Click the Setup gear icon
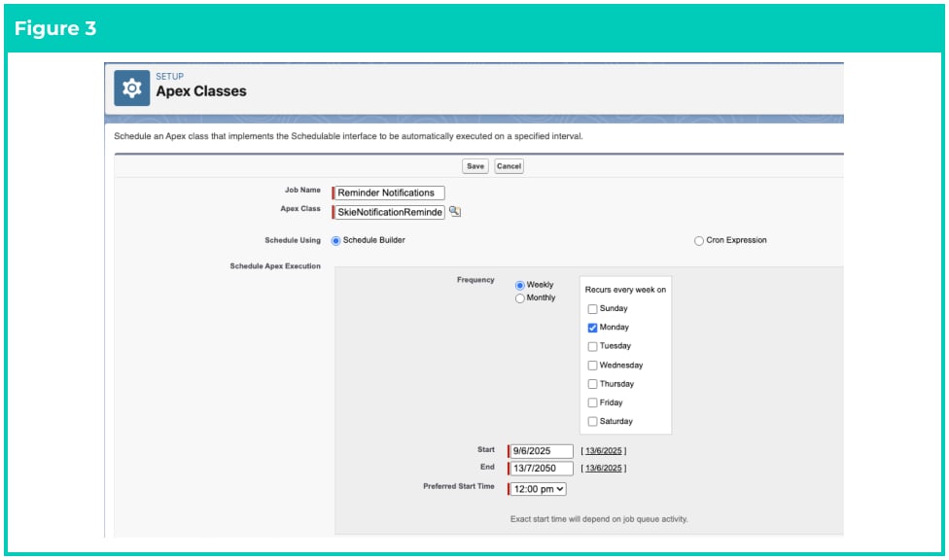This screenshot has width=949, height=560. click(x=131, y=88)
